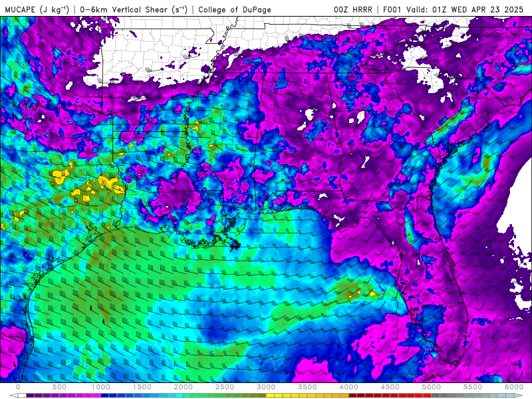The height and width of the screenshot is (399, 532).
Task: Click the 0-6km Vertical Shear title text
Action: point(134,9)
